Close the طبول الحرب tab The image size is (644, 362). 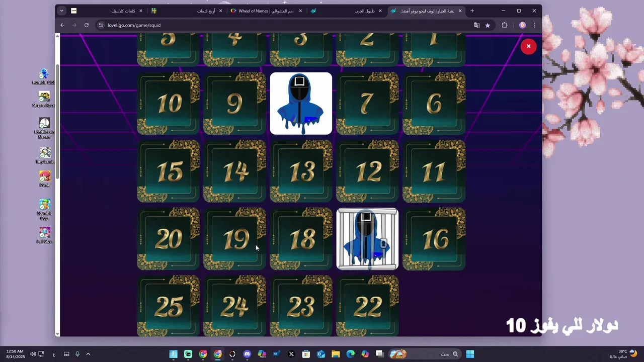pos(380,11)
